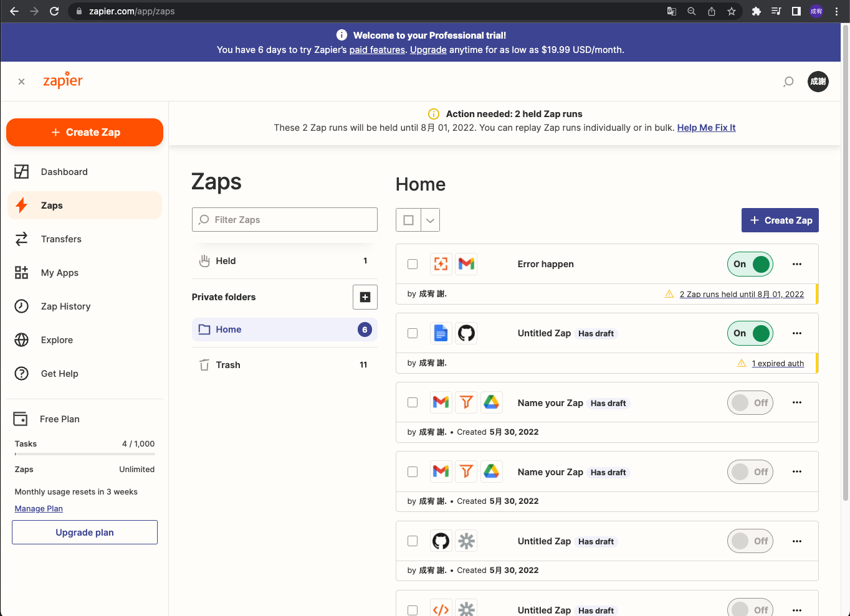Open Get Help in the sidebar

(85, 374)
